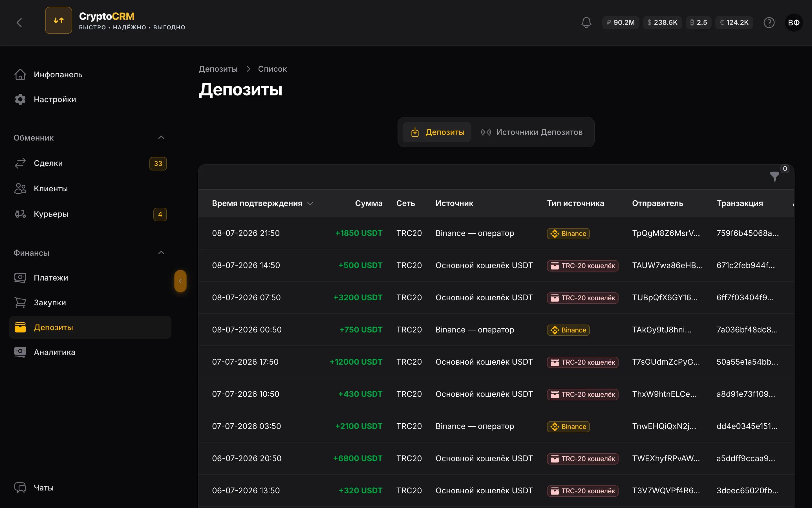Select the Депозиты tab

tap(437, 132)
